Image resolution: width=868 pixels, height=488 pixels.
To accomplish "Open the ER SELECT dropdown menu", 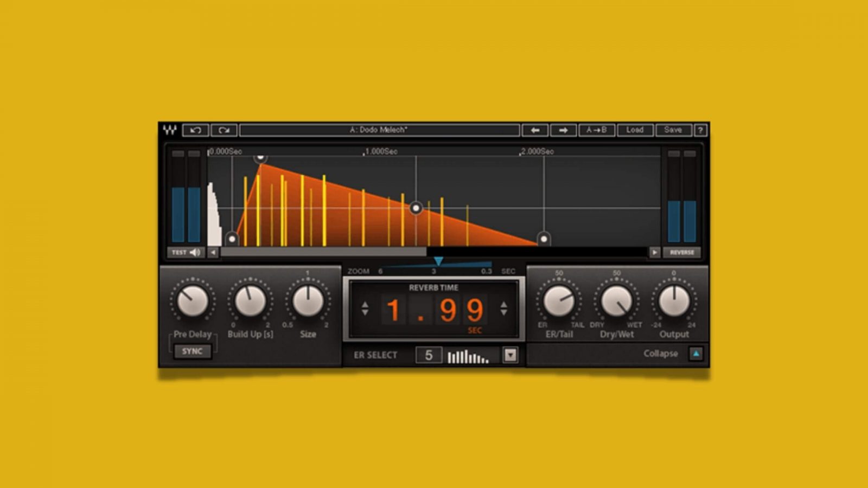I will coord(510,355).
